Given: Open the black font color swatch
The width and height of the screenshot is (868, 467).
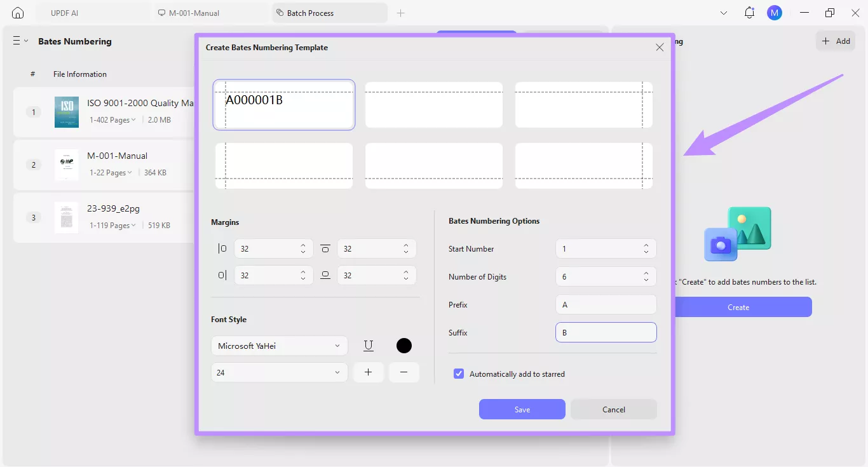Looking at the screenshot, I should click(403, 346).
